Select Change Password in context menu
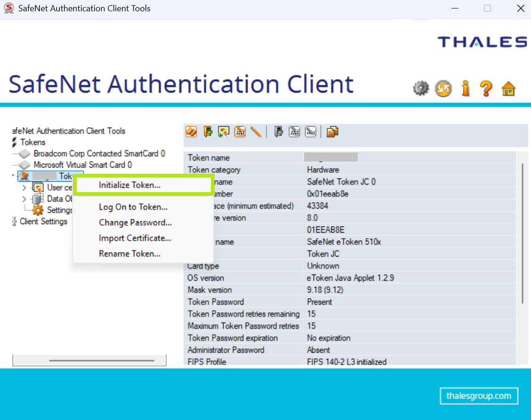The height and width of the screenshot is (420, 531). point(143,223)
